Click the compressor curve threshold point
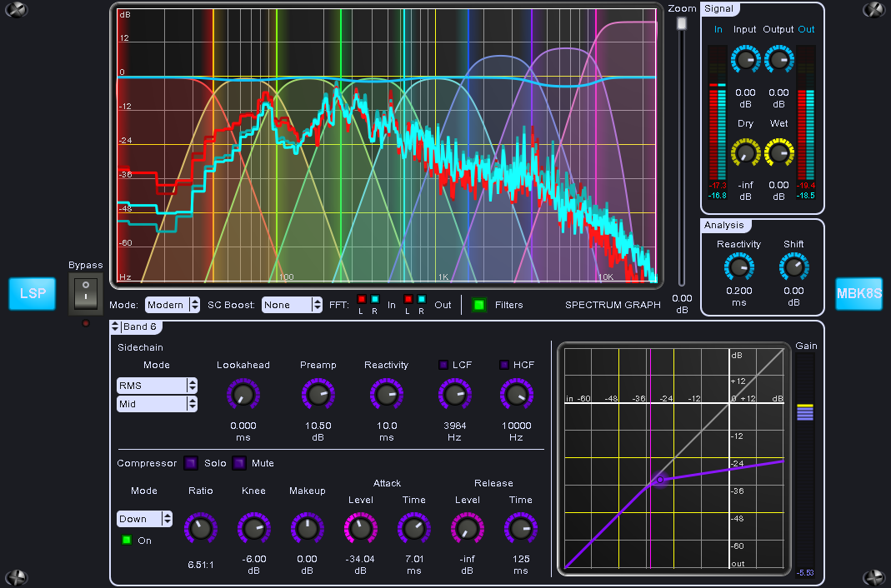 point(659,480)
